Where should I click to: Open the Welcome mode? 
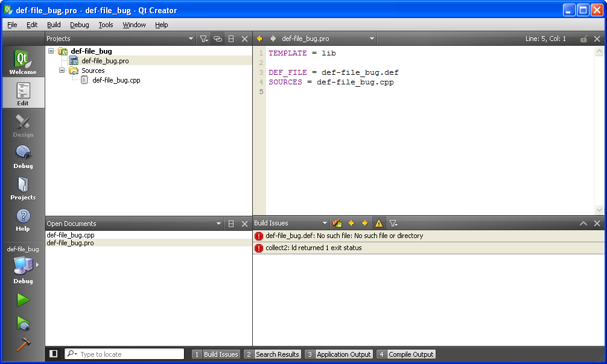click(23, 62)
